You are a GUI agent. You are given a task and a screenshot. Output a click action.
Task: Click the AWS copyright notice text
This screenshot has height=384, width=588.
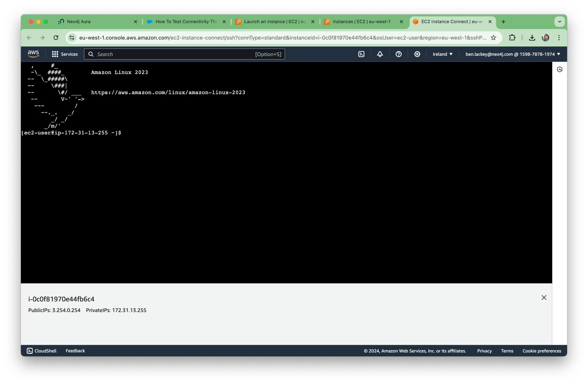tap(415, 351)
